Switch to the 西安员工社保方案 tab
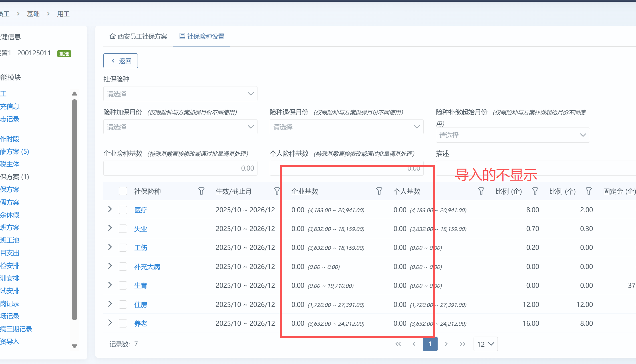The width and height of the screenshot is (636, 364). click(138, 37)
